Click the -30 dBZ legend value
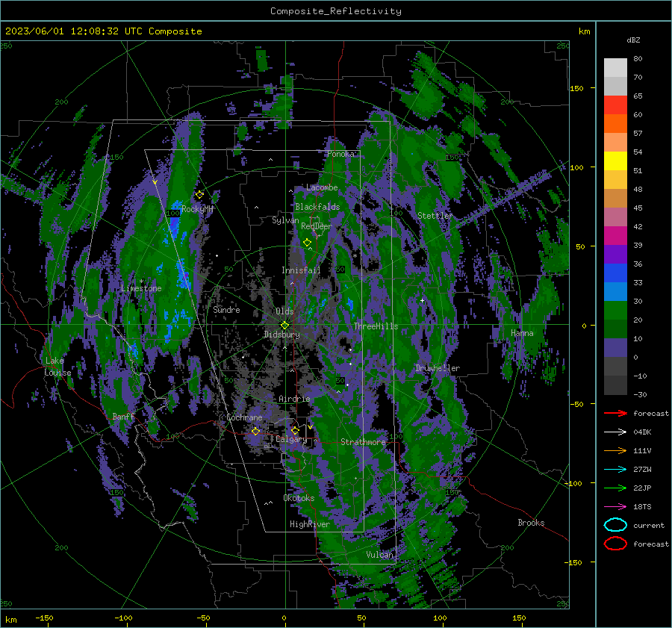Image resolution: width=672 pixels, height=628 pixels. (640, 394)
